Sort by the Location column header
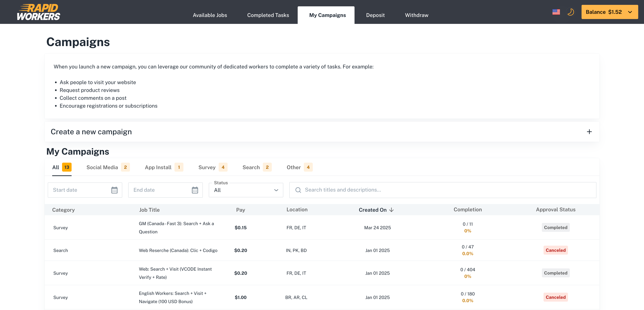Image resolution: width=644 pixels, height=310 pixels. (x=297, y=209)
